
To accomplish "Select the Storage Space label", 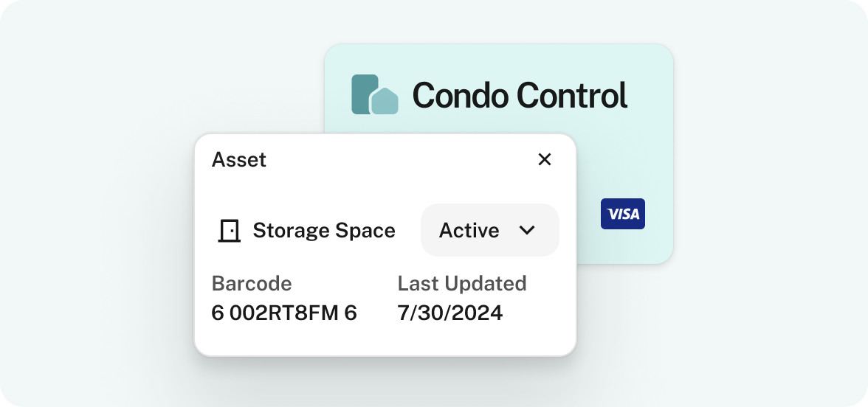I will [x=324, y=231].
